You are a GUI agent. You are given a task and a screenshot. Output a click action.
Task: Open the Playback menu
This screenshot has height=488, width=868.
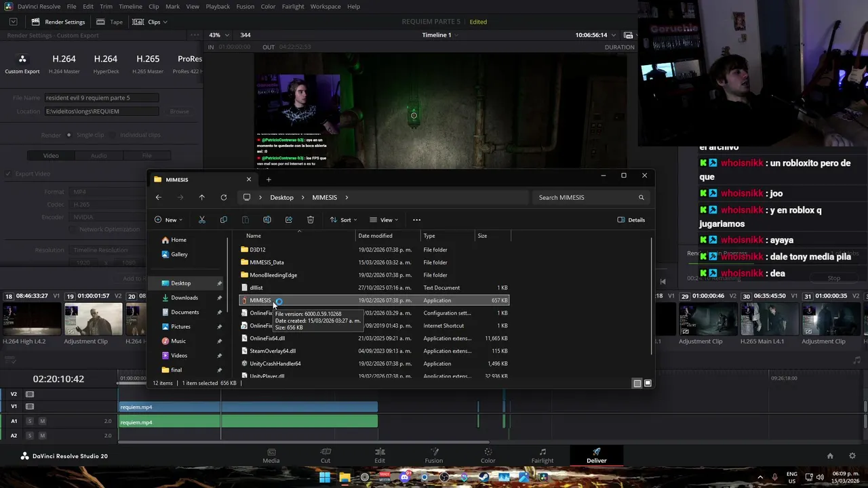(x=218, y=7)
